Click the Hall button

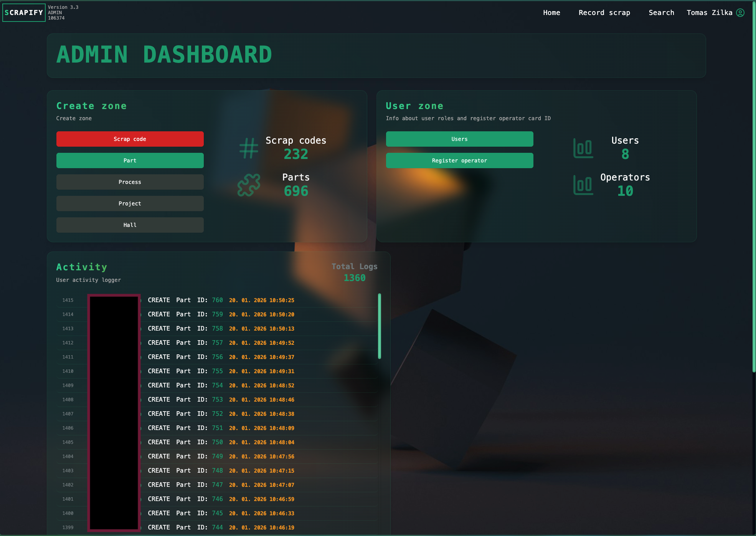130,225
